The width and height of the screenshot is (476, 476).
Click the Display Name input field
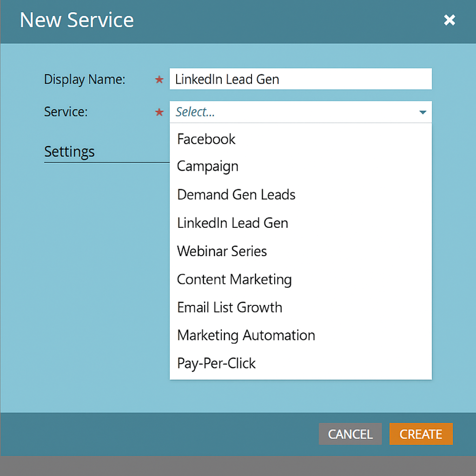pyautogui.click(x=300, y=79)
